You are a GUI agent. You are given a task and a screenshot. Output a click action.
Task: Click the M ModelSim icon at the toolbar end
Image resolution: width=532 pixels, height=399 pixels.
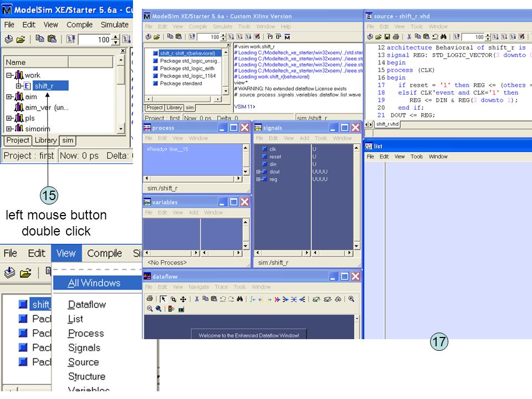click(288, 37)
